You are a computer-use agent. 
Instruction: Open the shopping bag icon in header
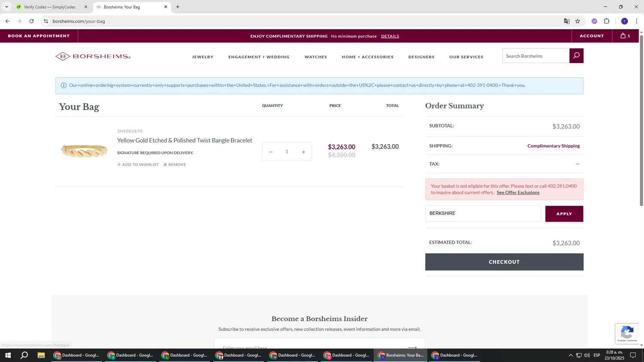[x=625, y=36]
